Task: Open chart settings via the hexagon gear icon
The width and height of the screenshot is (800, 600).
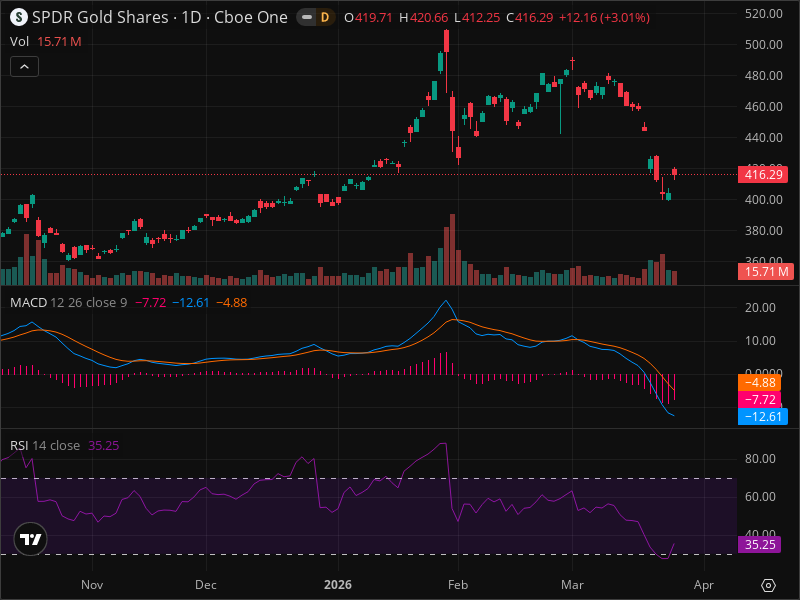Action: [x=768, y=585]
